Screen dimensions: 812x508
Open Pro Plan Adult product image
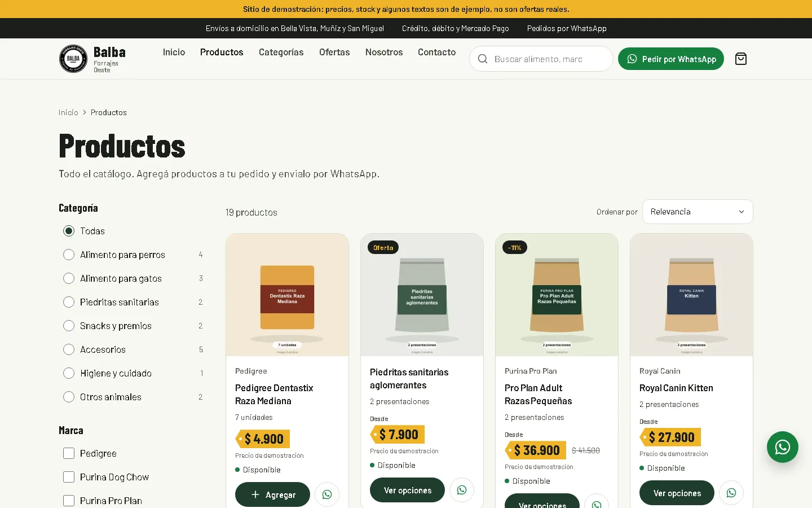(x=557, y=295)
